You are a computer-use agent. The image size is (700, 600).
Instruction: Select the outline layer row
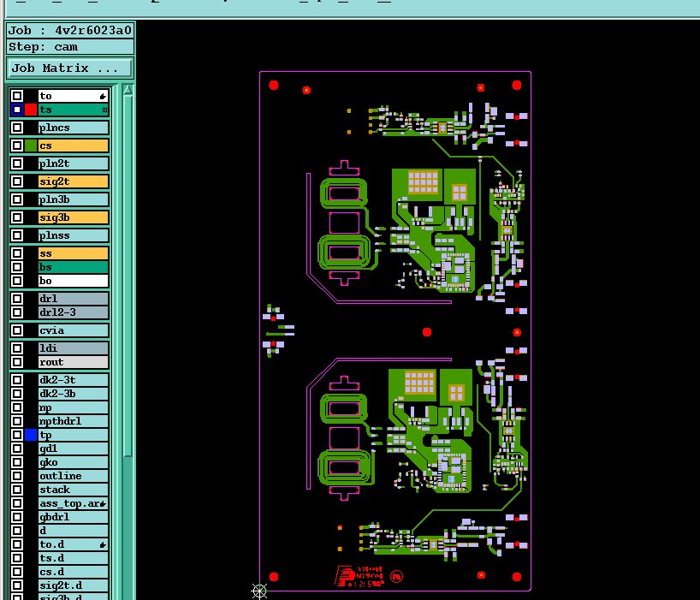click(x=74, y=476)
